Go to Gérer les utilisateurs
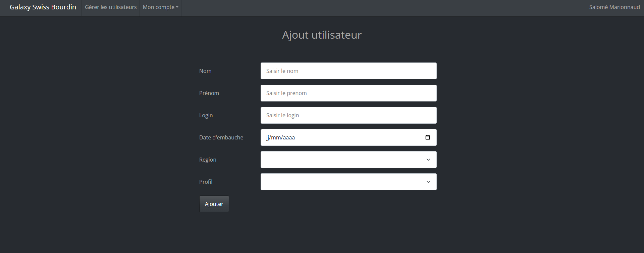Image resolution: width=644 pixels, height=253 pixels. (x=111, y=7)
